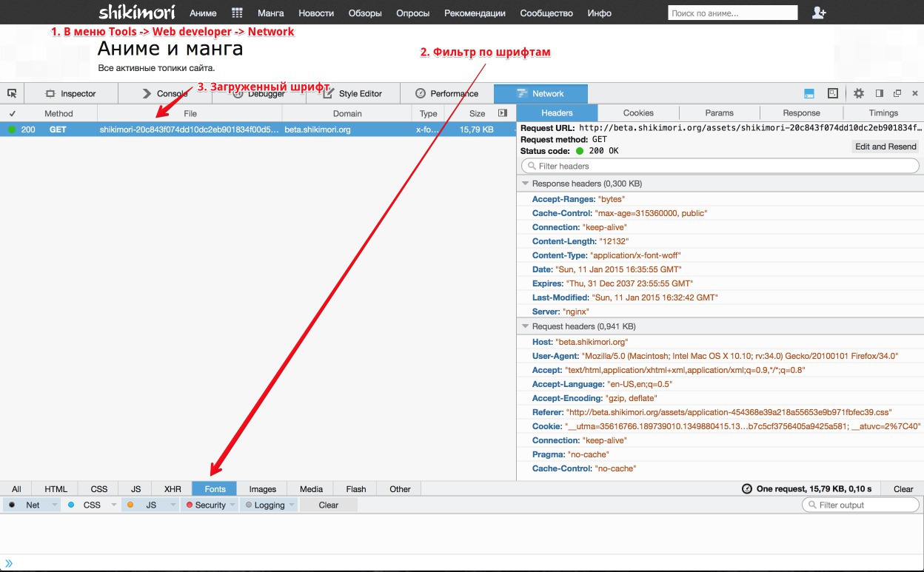Click the user add icon in the site header
The image size is (924, 572).
[x=819, y=13]
